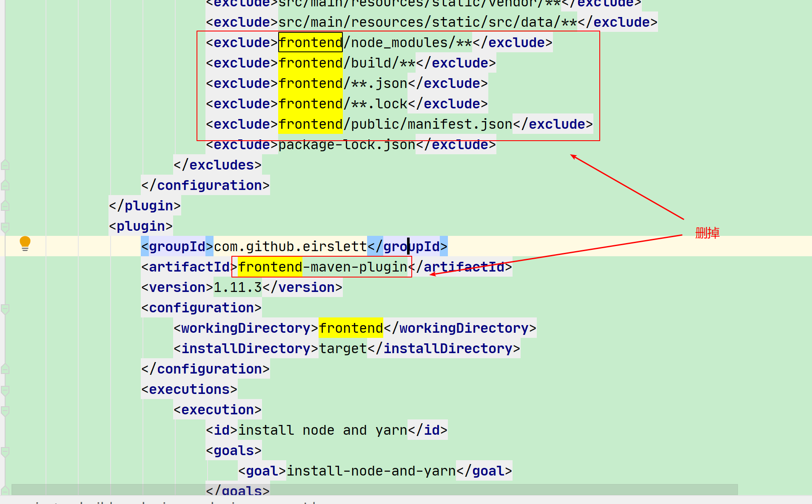Collapse the <execution> block
Viewport: 812px width, 504px height.
pyautogui.click(x=5, y=411)
